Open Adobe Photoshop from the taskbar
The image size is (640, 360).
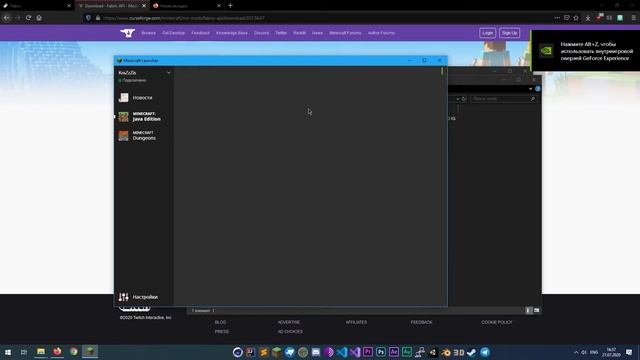click(381, 352)
